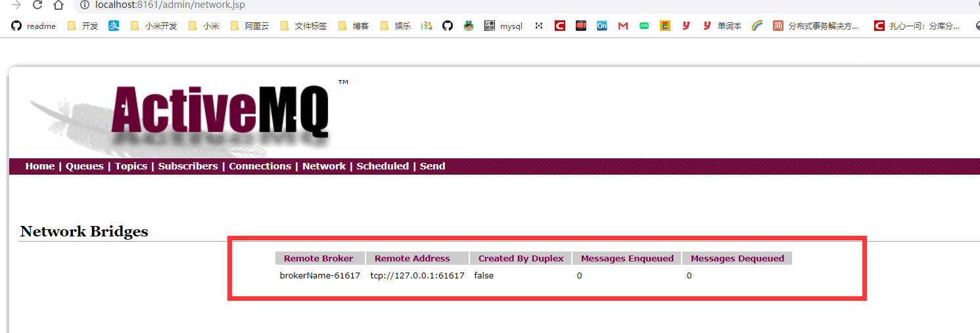Open the 分布式事务解决方 bookmark
The image size is (980, 333).
click(816, 26)
